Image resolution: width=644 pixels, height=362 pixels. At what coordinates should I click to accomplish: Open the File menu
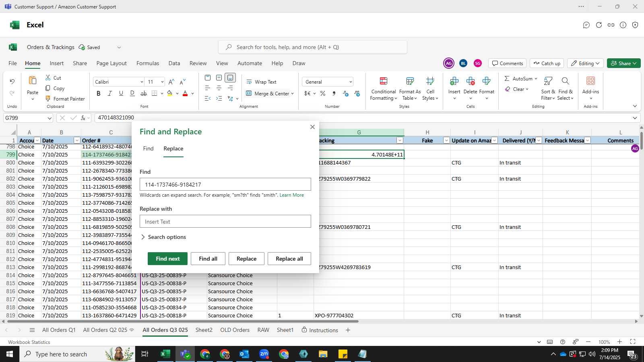point(13,63)
